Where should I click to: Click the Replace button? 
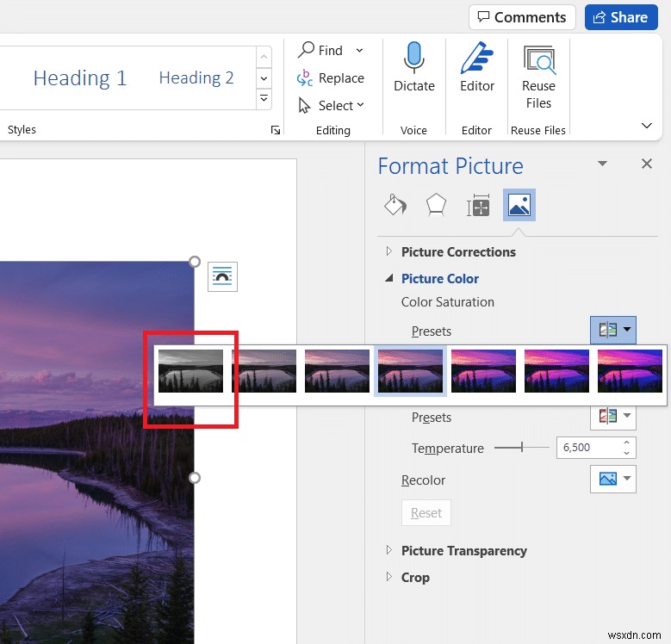[331, 77]
